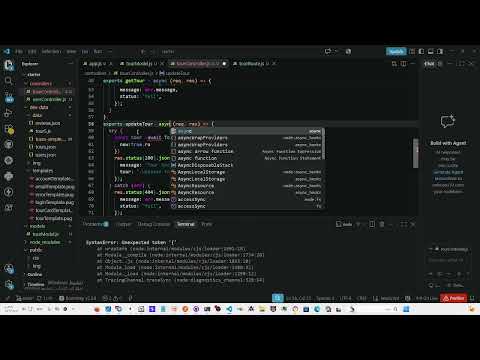Open the Selection menu
The width and height of the screenshot is (480, 360).
(51, 51)
